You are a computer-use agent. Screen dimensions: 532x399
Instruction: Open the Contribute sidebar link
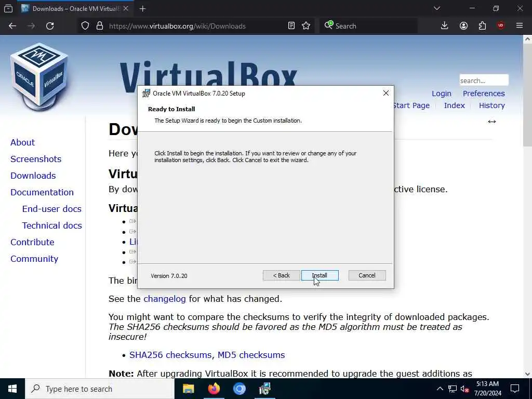[x=32, y=242]
